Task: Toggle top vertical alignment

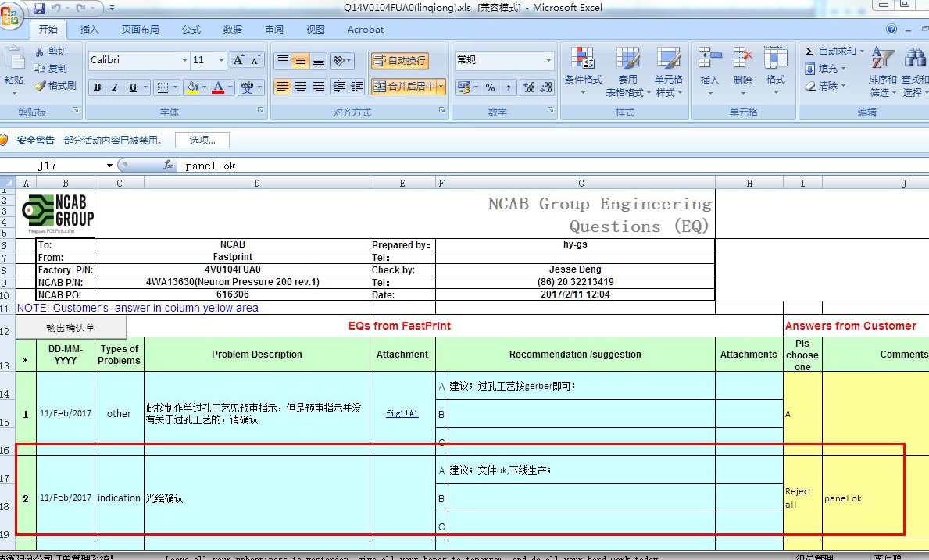Action: tap(283, 60)
